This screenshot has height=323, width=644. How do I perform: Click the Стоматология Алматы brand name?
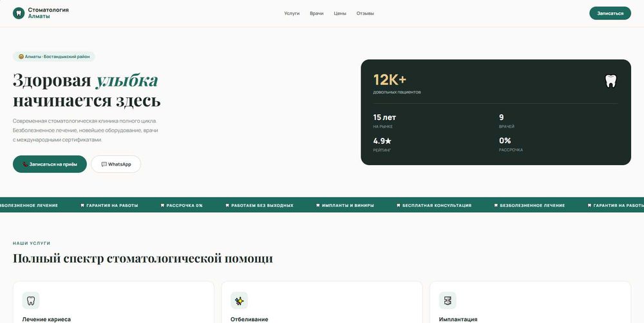48,13
